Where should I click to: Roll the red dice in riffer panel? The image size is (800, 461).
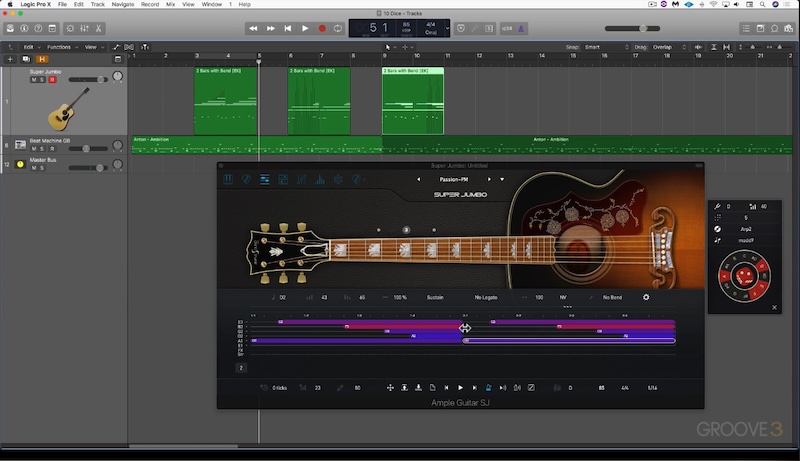click(x=744, y=276)
